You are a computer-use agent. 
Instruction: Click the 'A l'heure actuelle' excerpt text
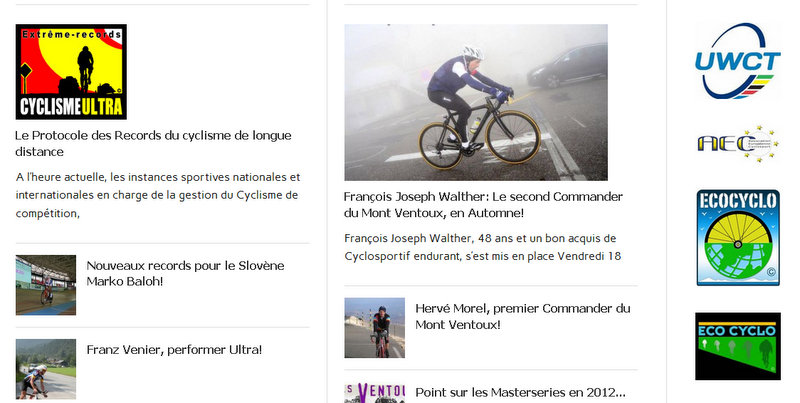pos(158,195)
